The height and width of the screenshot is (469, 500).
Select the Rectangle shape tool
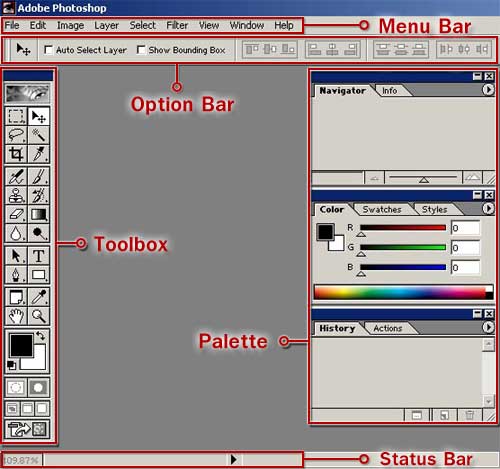point(39,275)
